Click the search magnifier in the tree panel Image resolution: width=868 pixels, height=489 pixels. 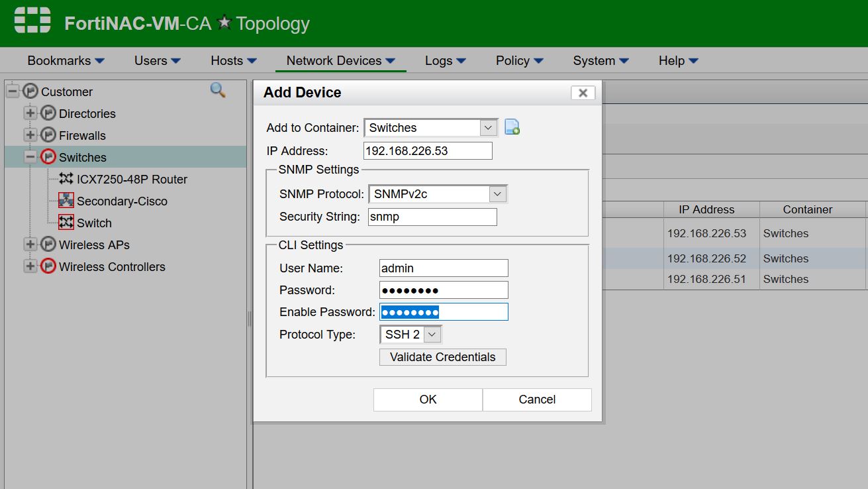218,90
